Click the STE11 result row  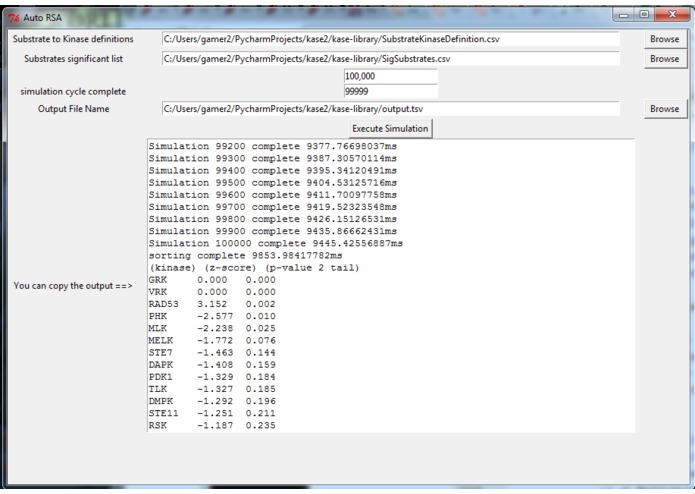(212, 413)
